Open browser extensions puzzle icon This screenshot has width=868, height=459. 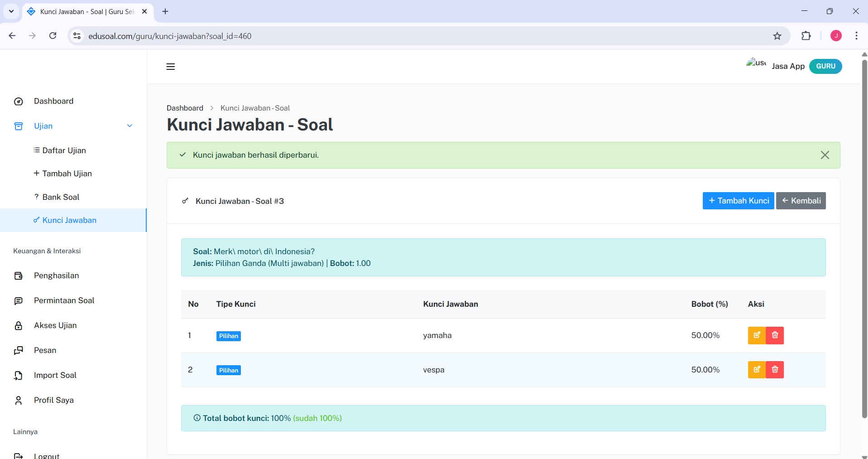(806, 36)
